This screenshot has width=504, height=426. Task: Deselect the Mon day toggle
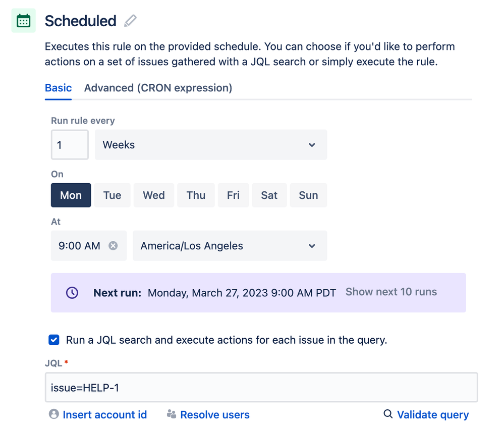(71, 195)
